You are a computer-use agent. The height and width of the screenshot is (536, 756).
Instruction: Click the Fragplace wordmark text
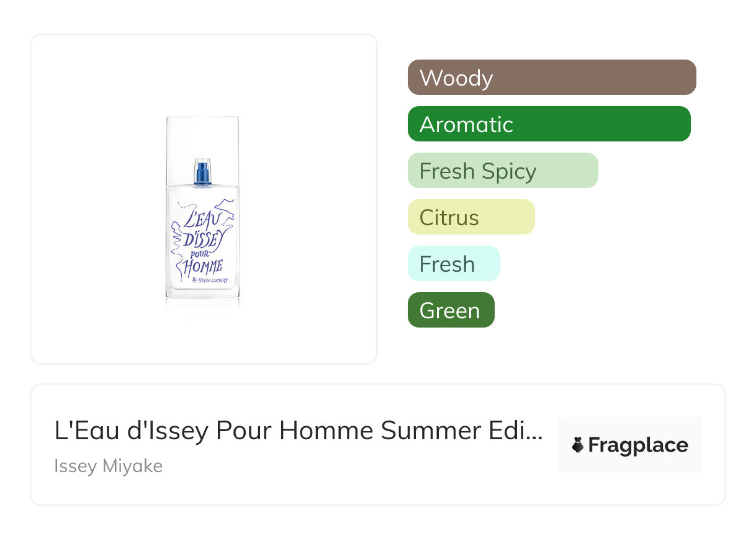(x=638, y=445)
